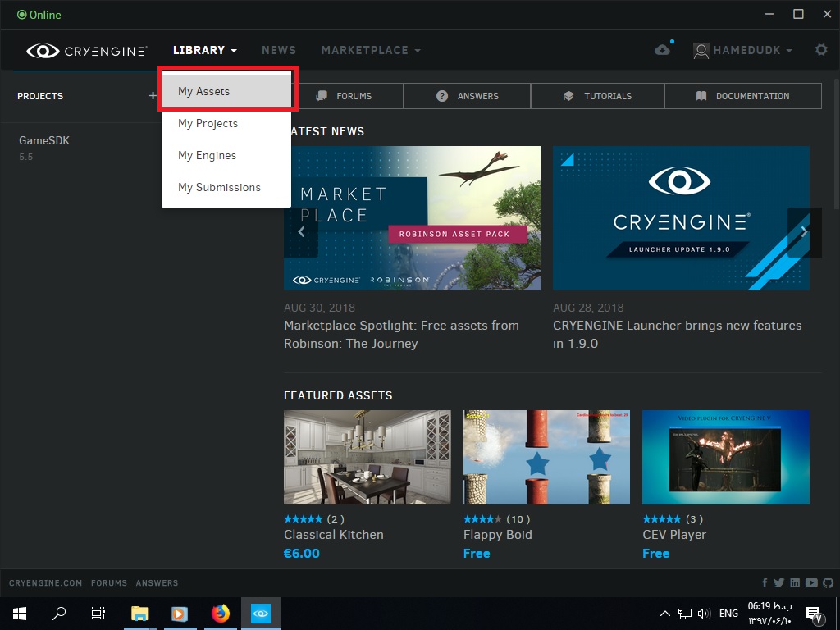This screenshot has width=840, height=630.
Task: Click Flappy Boid star rating
Action: click(482, 519)
